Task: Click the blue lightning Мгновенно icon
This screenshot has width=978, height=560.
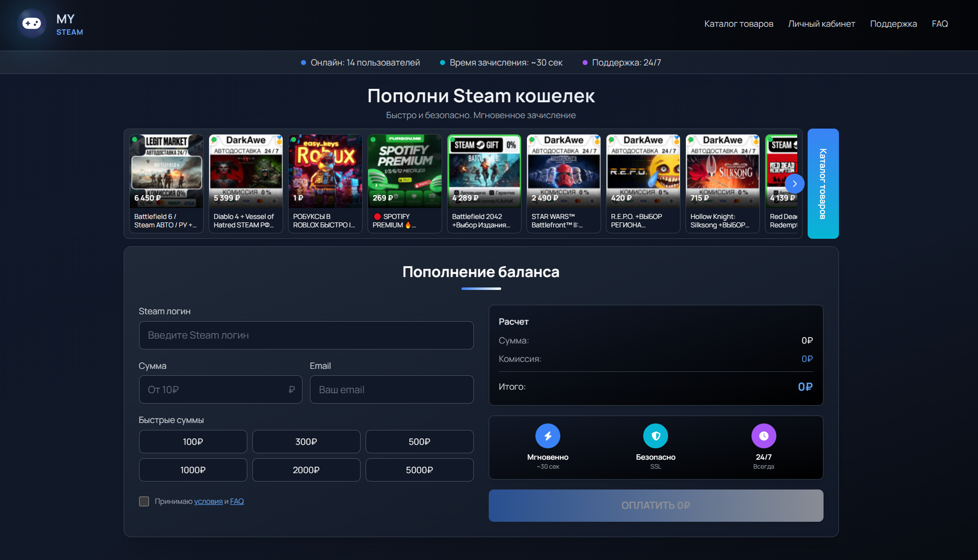Action: pyautogui.click(x=548, y=435)
